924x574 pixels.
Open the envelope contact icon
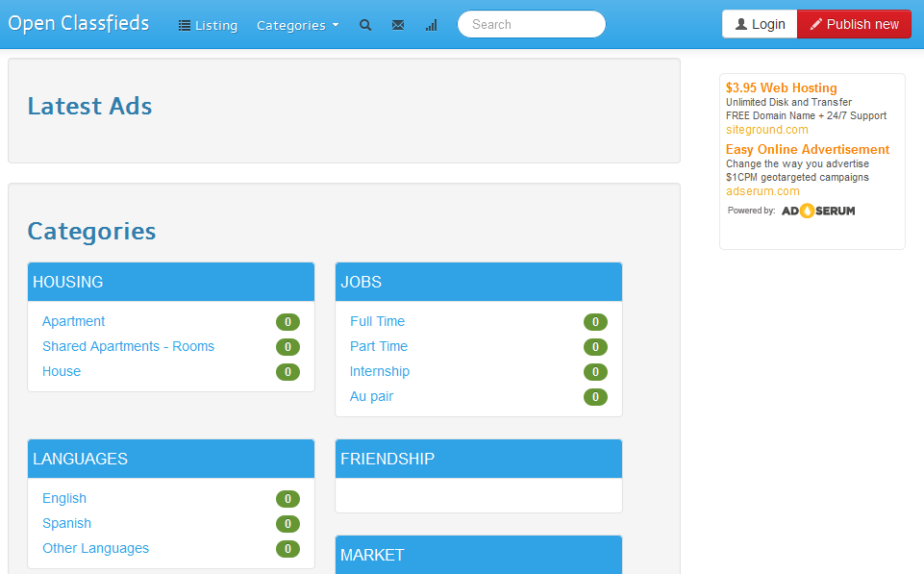[398, 25]
